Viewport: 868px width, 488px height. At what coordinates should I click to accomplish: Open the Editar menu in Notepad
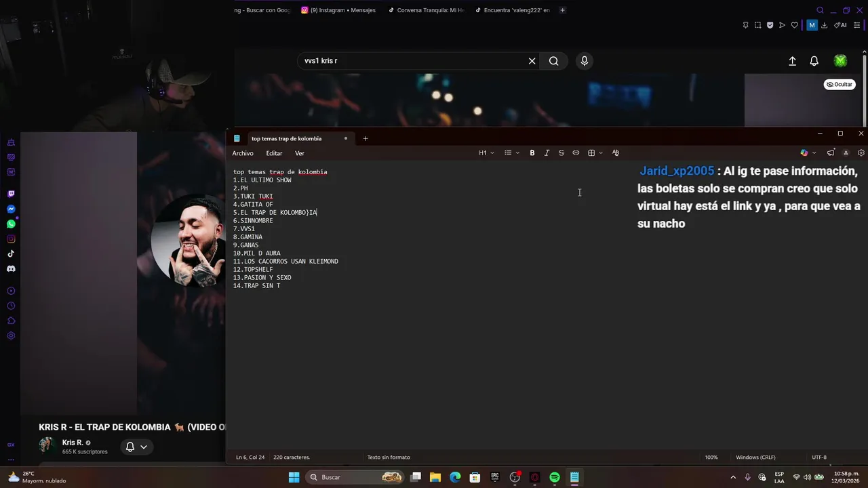tap(274, 153)
